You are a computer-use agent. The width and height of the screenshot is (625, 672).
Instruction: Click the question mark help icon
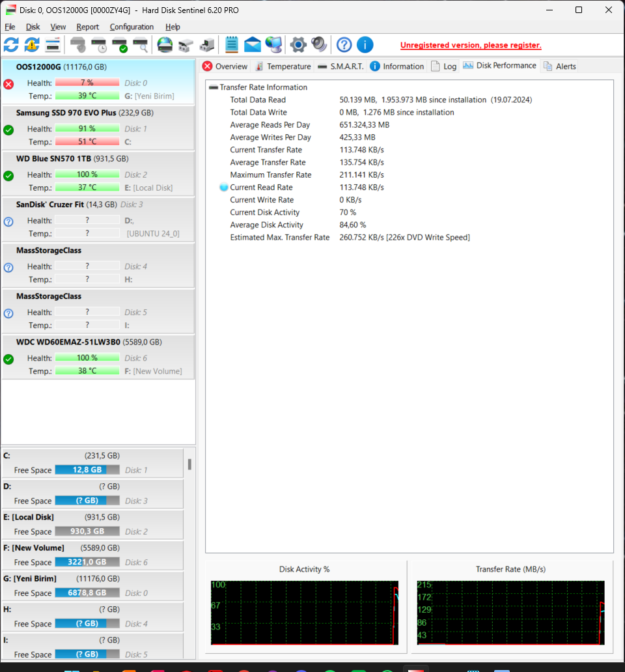click(344, 44)
